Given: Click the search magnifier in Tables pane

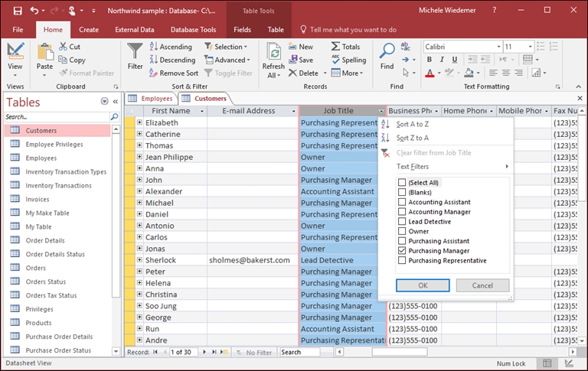Looking at the screenshot, I should coord(114,116).
